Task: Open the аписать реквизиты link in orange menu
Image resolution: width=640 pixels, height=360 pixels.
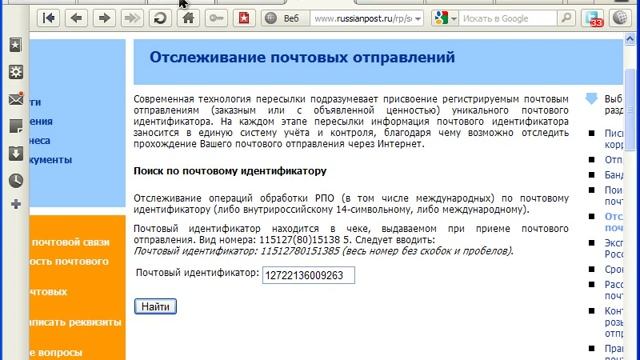Action: pos(76,322)
